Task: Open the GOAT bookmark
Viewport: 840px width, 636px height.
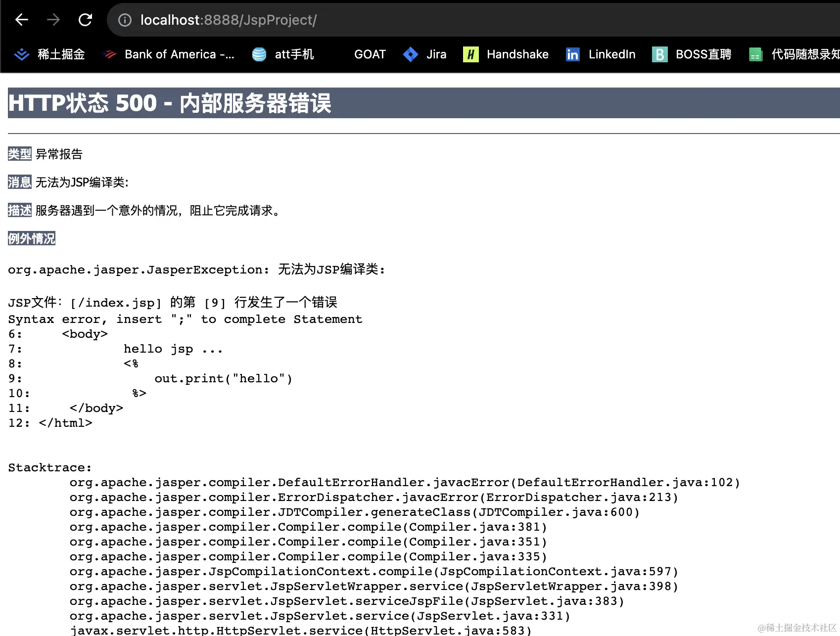Action: tap(370, 54)
